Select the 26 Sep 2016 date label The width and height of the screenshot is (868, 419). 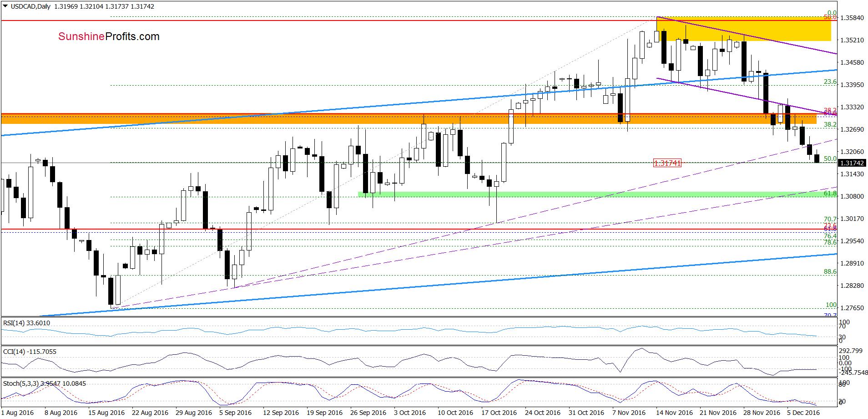coord(368,413)
